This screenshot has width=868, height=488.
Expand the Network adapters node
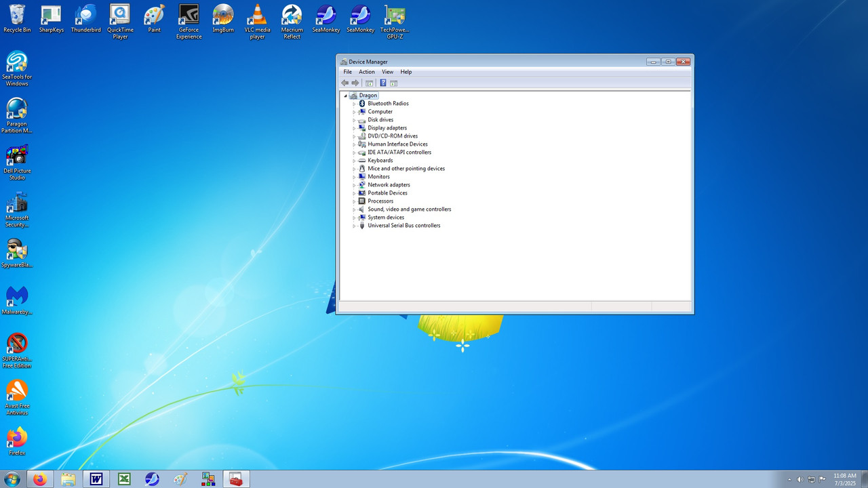[x=354, y=185]
